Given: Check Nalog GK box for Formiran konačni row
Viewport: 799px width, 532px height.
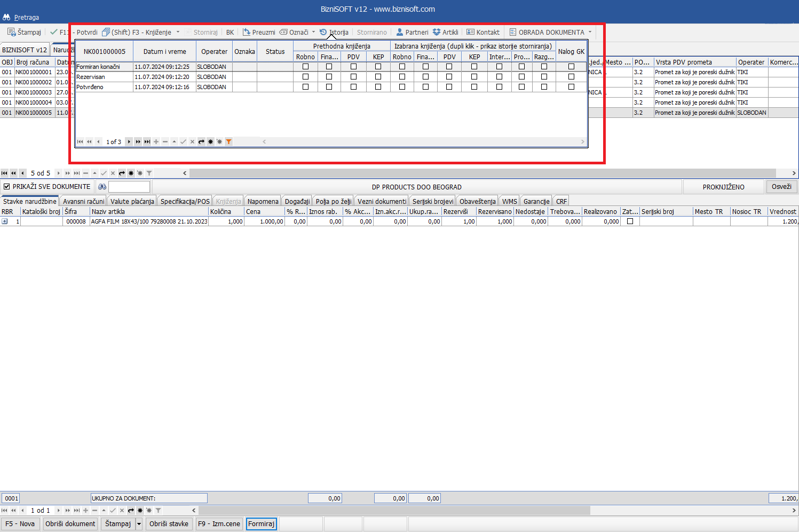Looking at the screenshot, I should tap(571, 67).
